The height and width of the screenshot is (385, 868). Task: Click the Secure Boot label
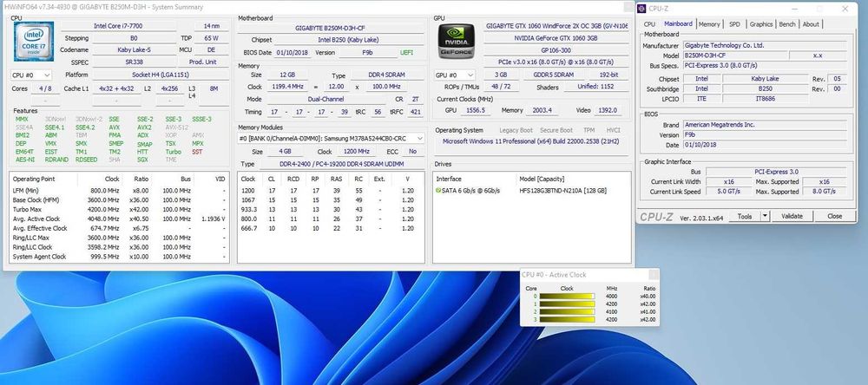click(x=556, y=131)
